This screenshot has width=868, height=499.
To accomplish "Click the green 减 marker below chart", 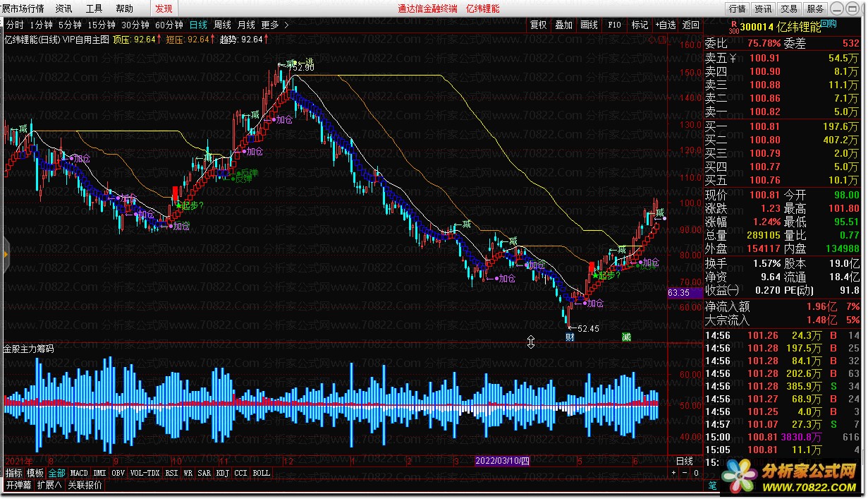I will coord(626,337).
